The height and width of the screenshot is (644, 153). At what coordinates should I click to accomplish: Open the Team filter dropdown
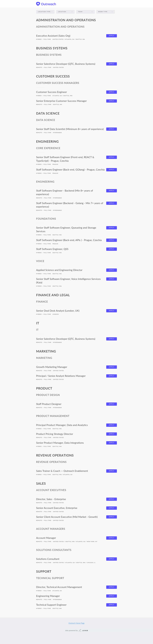pos(85,12)
